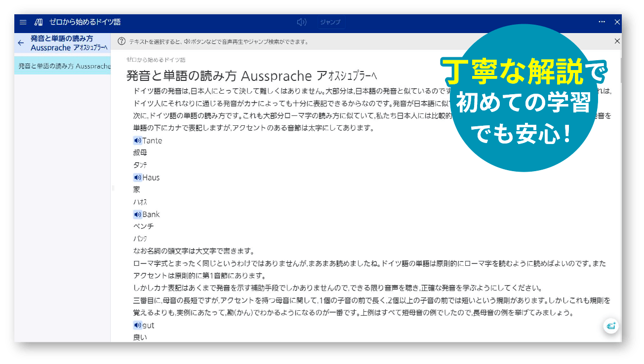Close the application window
This screenshot has width=644, height=364.
click(x=617, y=22)
